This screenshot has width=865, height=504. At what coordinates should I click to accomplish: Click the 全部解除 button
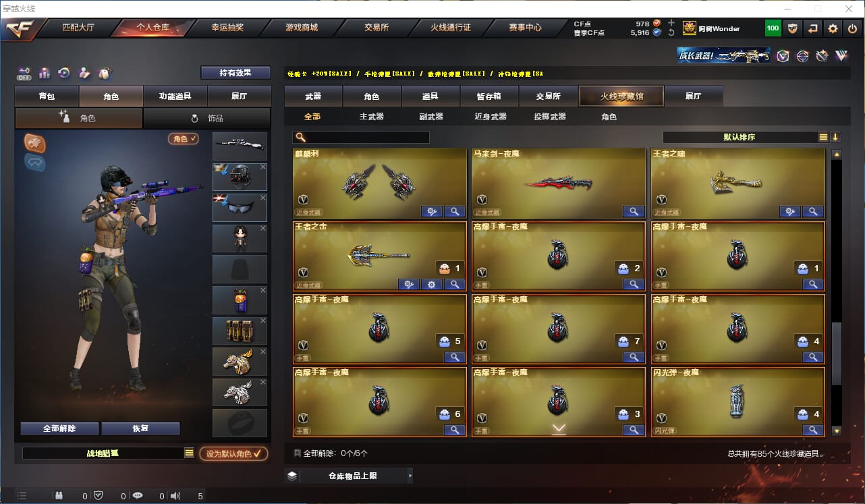(59, 428)
